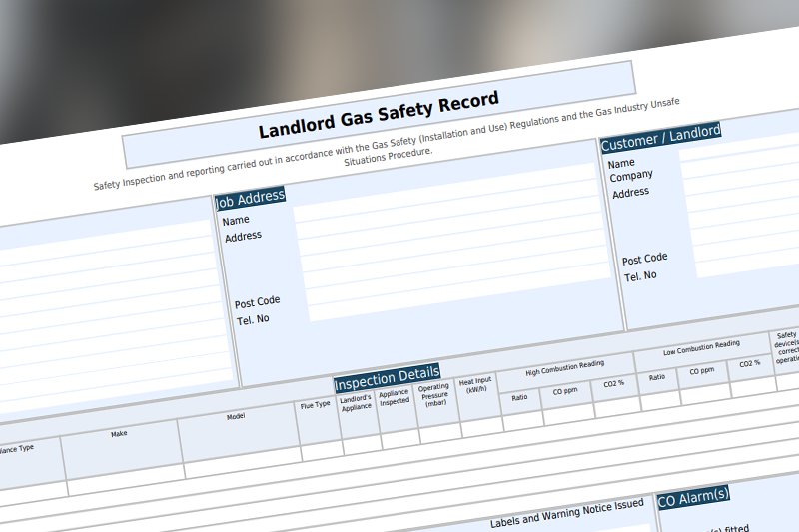The width and height of the screenshot is (799, 532).
Task: Click the 'Tel. No' label under Job Address
Action: point(253,320)
